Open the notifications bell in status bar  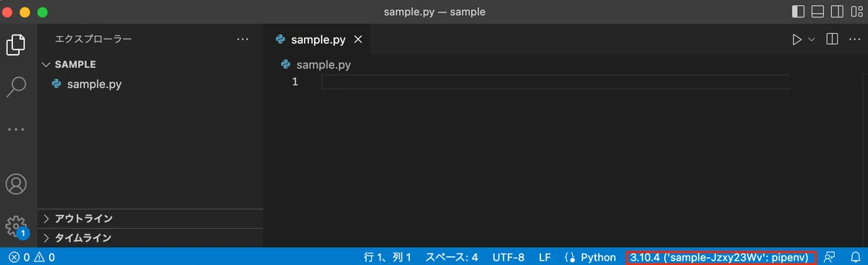coord(855,257)
